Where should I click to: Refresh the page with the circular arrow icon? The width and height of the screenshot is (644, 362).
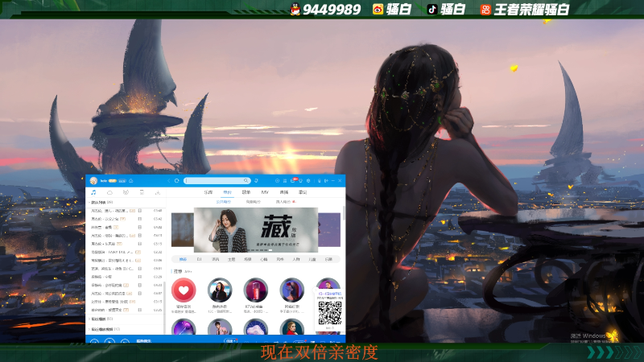176,180
